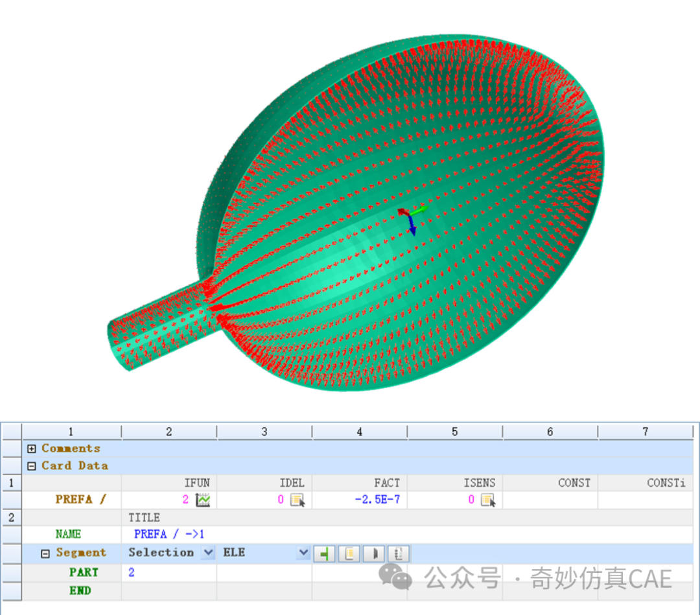Click the fourth segment tool icon with ruler
This screenshot has width=700, height=615.
coord(398,554)
